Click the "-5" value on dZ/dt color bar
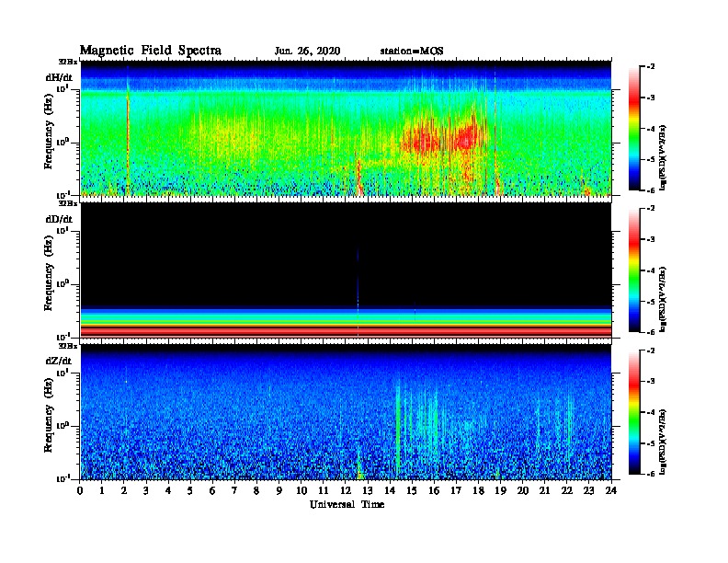Viewport: 728px width, 563px height. (651, 443)
